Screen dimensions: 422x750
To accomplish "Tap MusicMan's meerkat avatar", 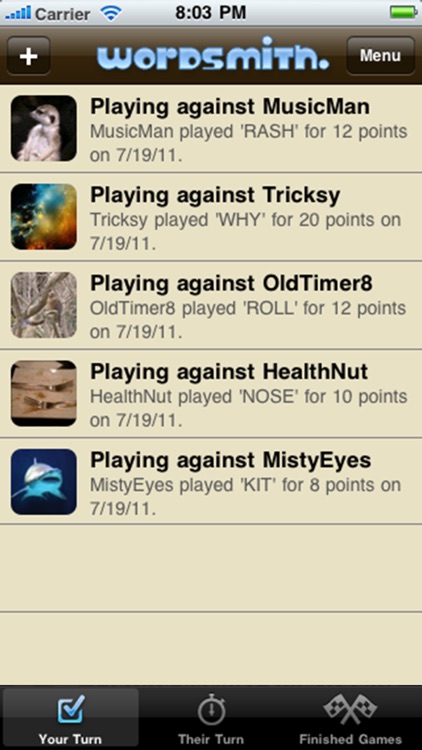I will pyautogui.click(x=44, y=128).
